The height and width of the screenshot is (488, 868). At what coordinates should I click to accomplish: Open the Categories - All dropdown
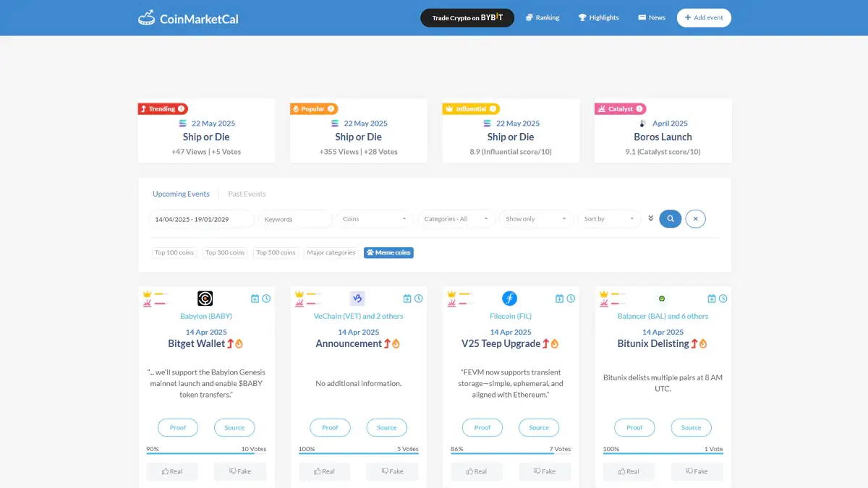(456, 219)
